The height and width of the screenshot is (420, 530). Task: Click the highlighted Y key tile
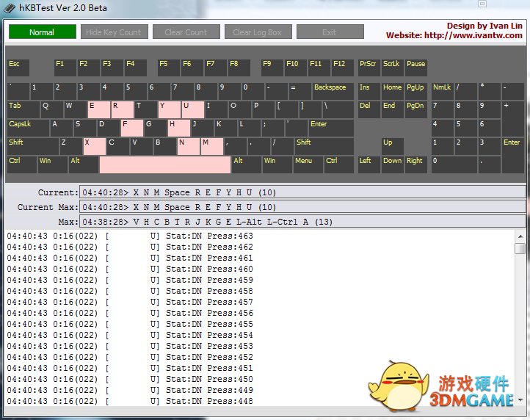click(170, 109)
